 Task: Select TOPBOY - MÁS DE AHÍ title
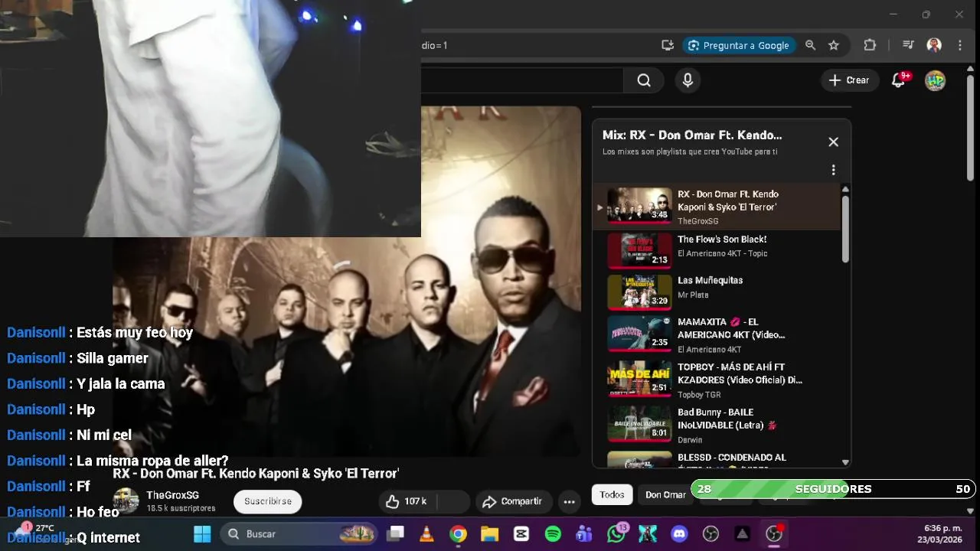[740, 373]
